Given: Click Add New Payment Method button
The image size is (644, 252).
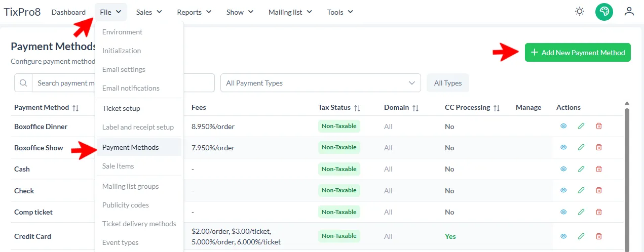Looking at the screenshot, I should 578,52.
